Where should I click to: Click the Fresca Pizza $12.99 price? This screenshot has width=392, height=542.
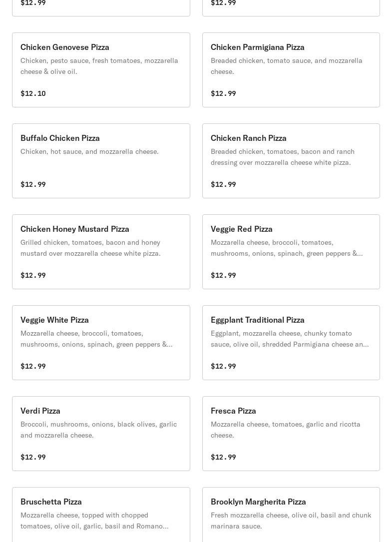pos(223,457)
